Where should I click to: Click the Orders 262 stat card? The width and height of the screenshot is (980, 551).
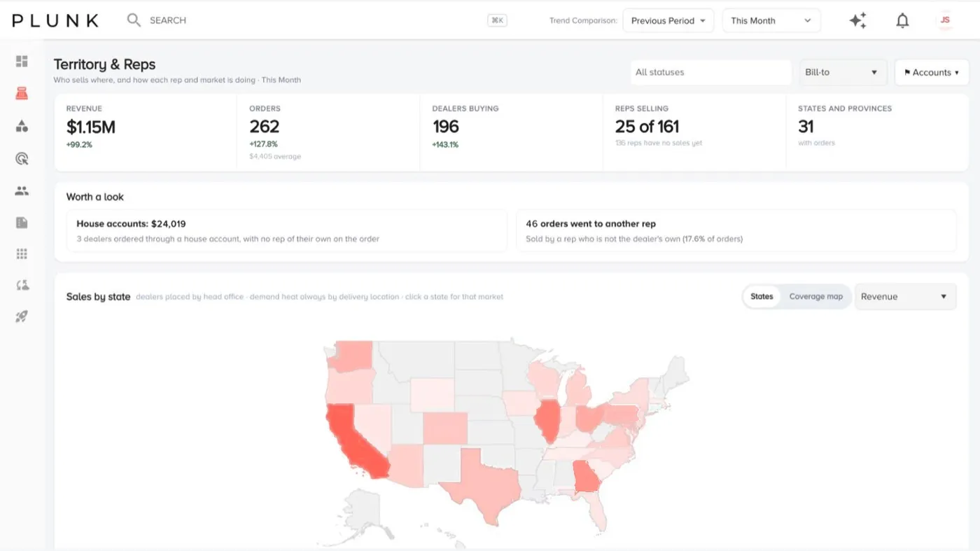tap(328, 132)
